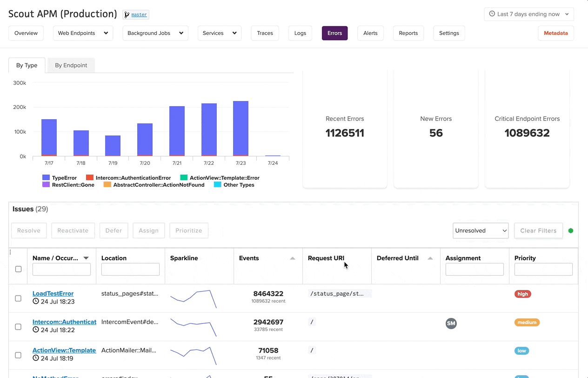Expand the Services dropdown
588x378 pixels.
pyautogui.click(x=220, y=33)
